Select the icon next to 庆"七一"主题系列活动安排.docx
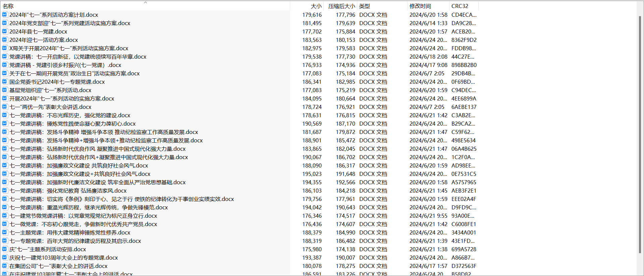 pos(5,249)
